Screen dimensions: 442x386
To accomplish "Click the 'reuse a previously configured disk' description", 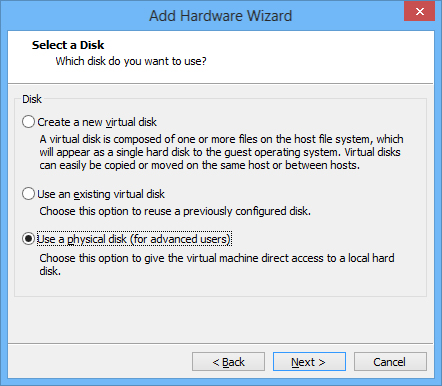I will (x=175, y=211).
